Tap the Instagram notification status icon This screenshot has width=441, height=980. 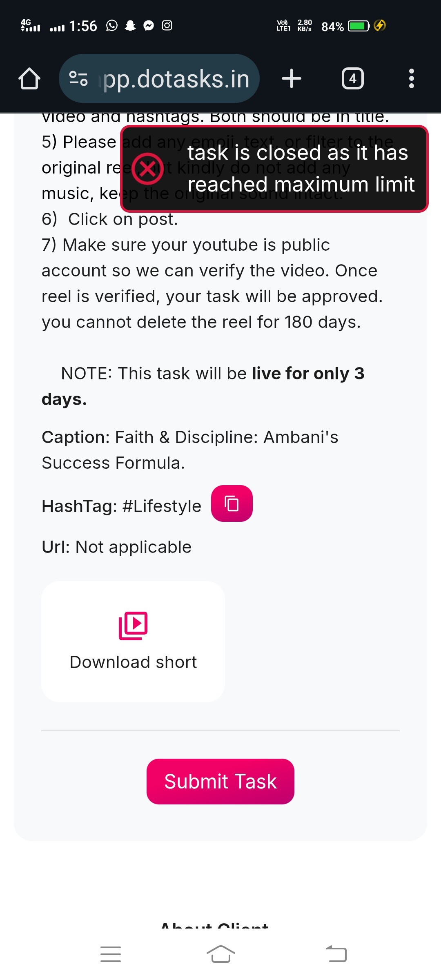coord(167,26)
